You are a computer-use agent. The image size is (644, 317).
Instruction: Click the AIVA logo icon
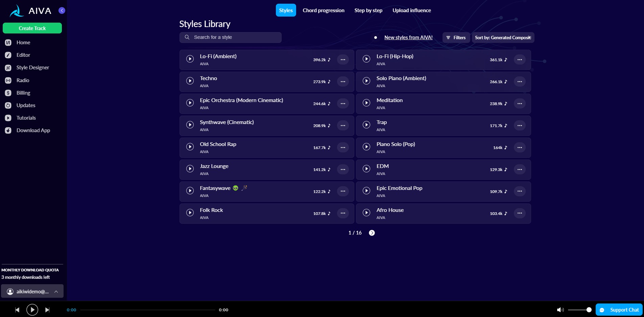tap(17, 11)
